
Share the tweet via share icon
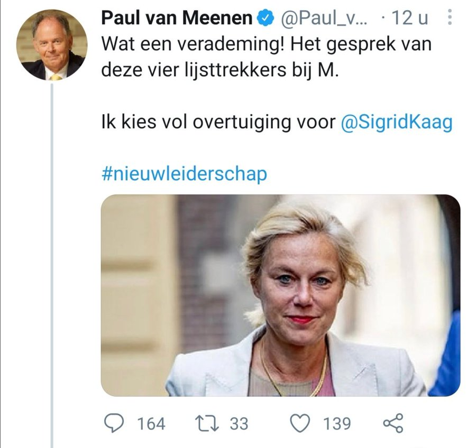[392, 423]
